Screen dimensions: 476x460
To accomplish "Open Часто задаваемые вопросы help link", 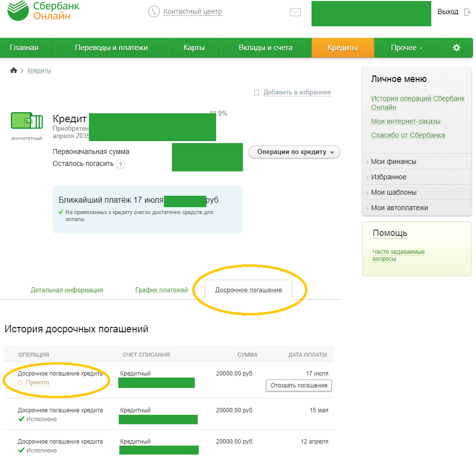I will point(398,255).
